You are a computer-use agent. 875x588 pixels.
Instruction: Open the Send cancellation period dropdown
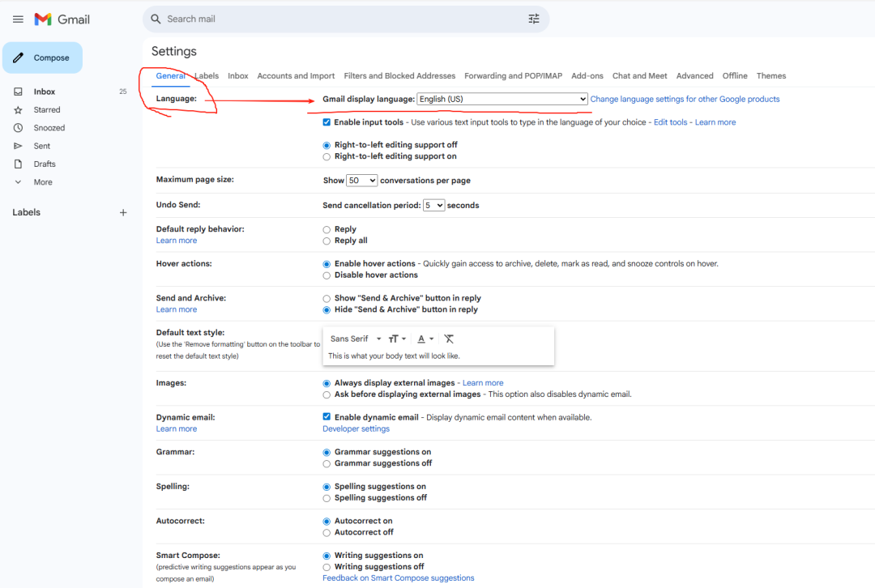point(433,206)
